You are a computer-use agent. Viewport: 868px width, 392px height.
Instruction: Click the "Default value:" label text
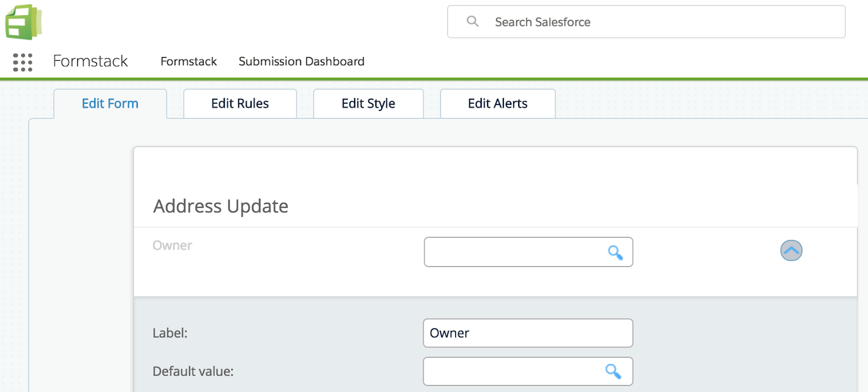click(193, 371)
